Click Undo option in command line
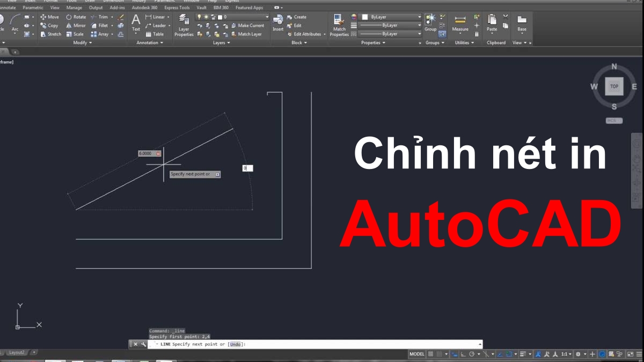Image resolution: width=644 pixels, height=362 pixels. (x=236, y=344)
